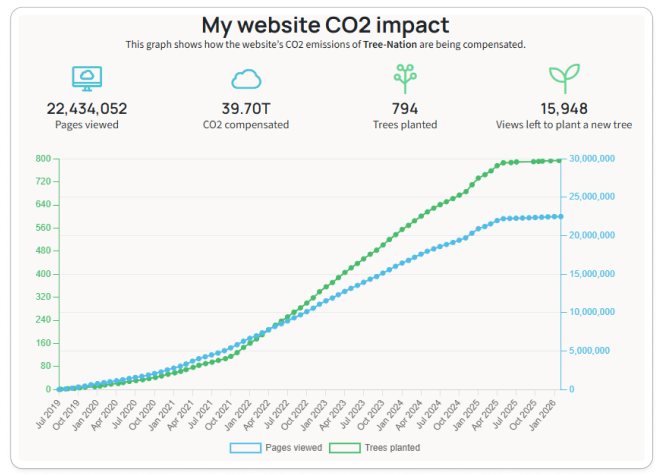Click the tree icon above Trees planted
Viewport: 663px width, 475px height.
point(404,79)
